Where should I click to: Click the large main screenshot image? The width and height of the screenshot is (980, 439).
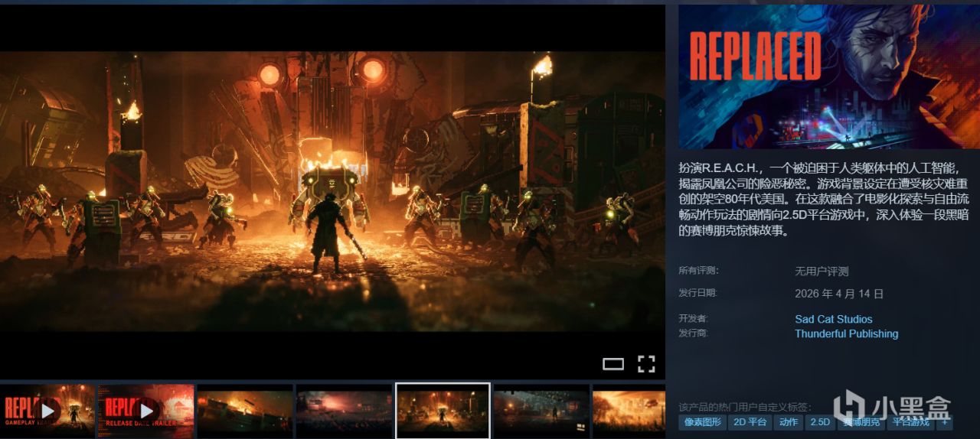click(x=332, y=191)
